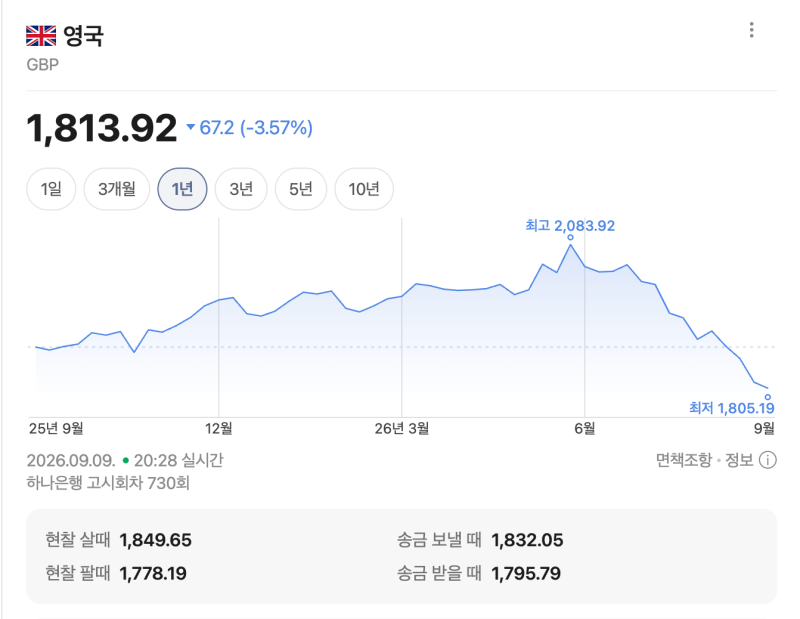Open the 정보 info link
The height and width of the screenshot is (619, 800).
[739, 460]
